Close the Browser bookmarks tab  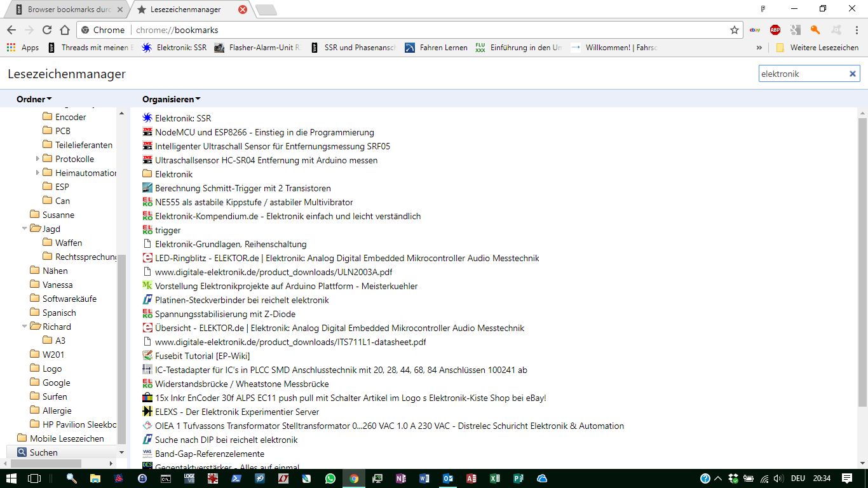pyautogui.click(x=121, y=10)
